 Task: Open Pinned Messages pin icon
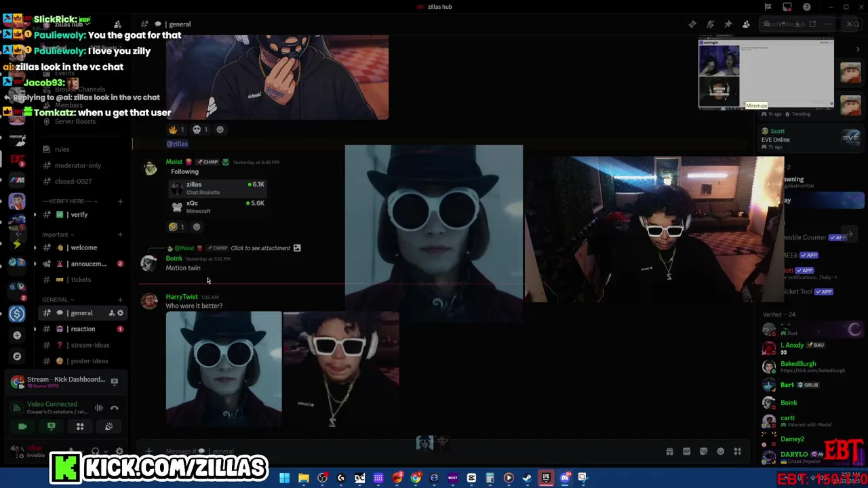click(728, 24)
